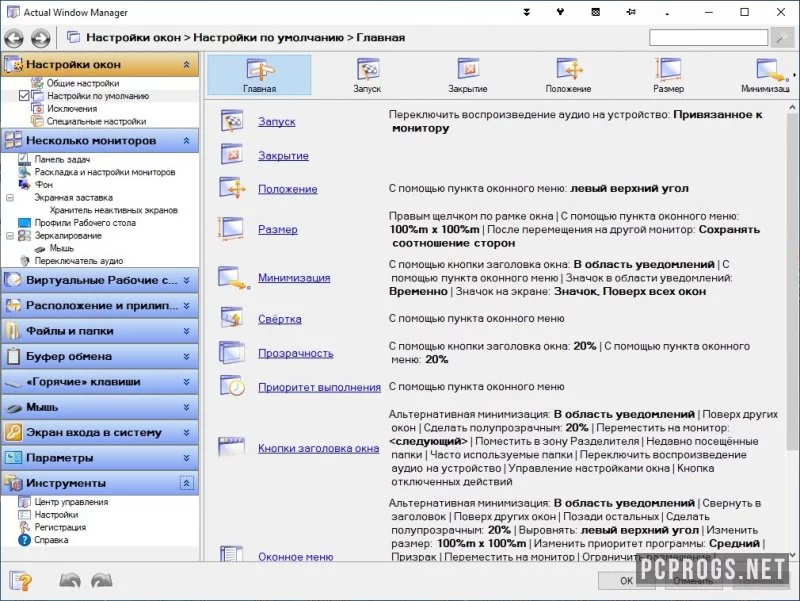Expand the Параметры section
The width and height of the screenshot is (800, 601).
(187, 458)
